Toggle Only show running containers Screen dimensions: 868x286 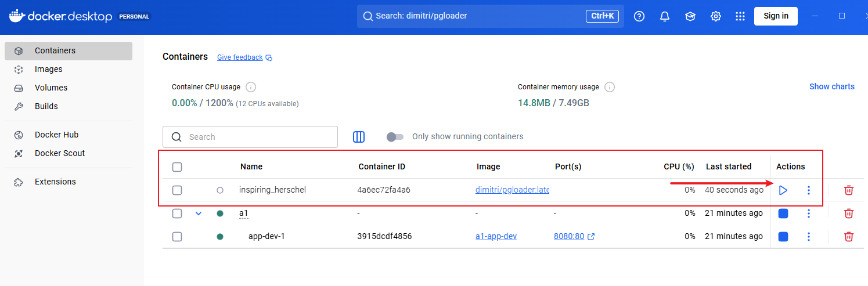[395, 137]
